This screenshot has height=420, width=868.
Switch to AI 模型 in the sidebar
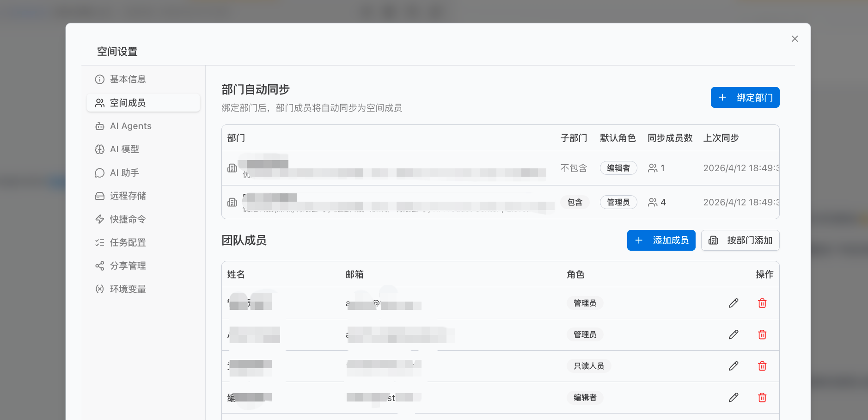124,149
